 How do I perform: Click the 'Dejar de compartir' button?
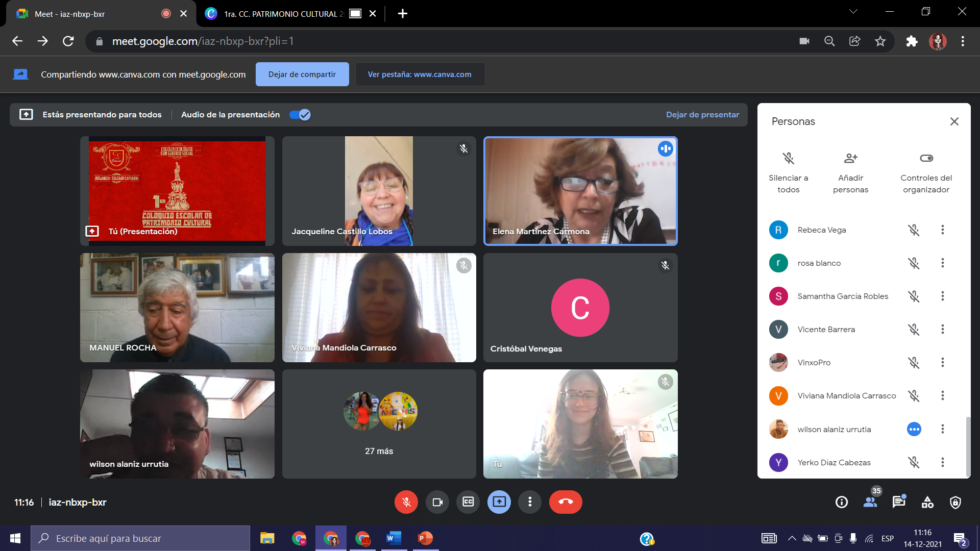[x=302, y=74]
